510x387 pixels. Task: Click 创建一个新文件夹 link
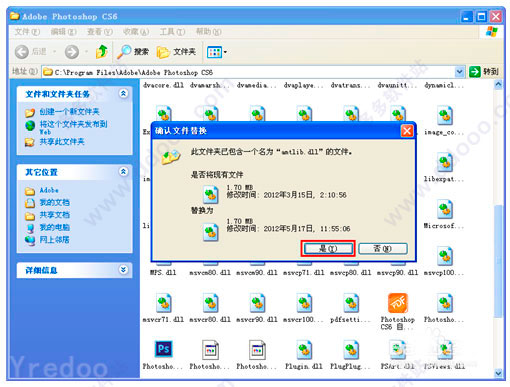click(x=69, y=112)
